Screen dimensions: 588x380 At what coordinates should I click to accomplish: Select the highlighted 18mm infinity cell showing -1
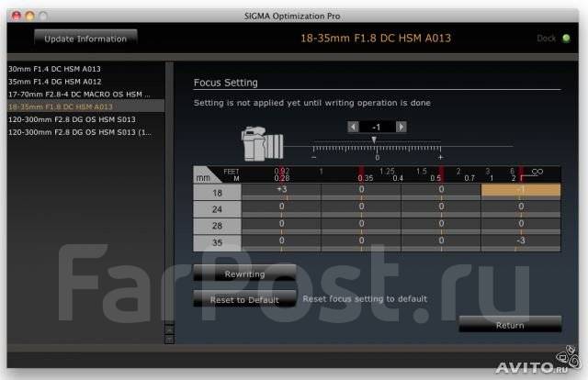point(521,189)
